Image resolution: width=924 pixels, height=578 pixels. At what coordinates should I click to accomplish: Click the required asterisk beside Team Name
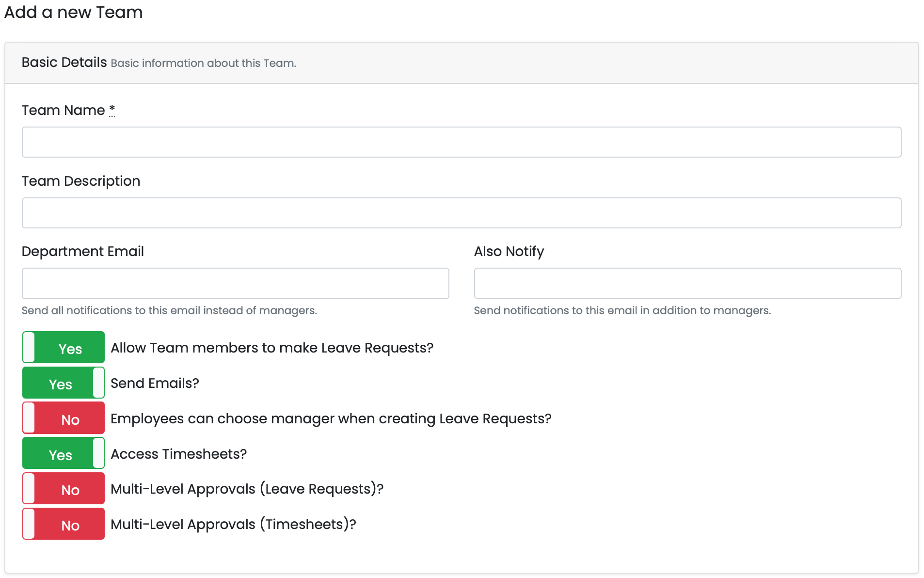pos(112,110)
